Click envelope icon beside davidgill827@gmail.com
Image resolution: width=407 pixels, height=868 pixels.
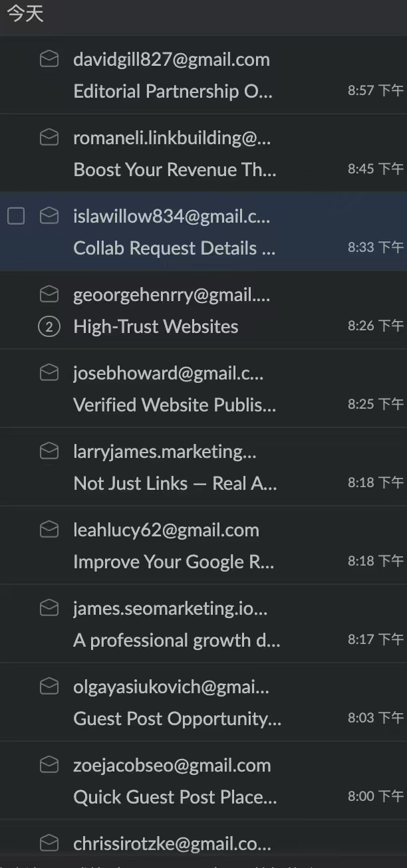pos(49,59)
